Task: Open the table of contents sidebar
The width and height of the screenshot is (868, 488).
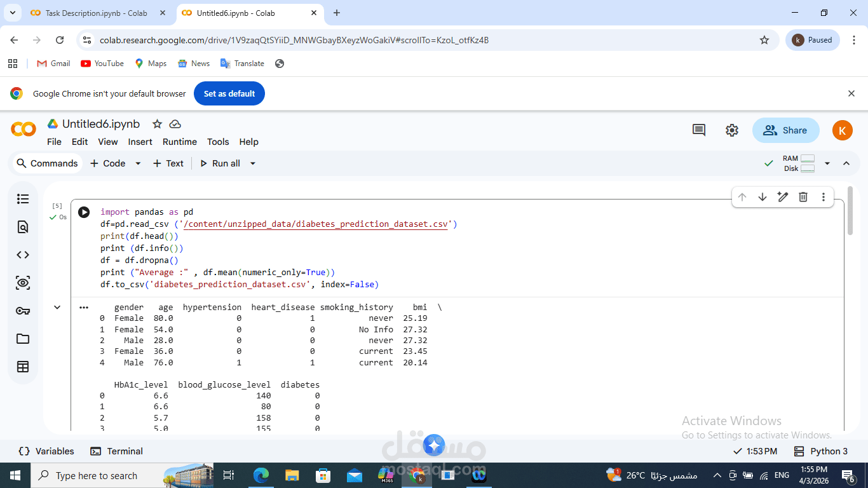Action: pyautogui.click(x=23, y=199)
